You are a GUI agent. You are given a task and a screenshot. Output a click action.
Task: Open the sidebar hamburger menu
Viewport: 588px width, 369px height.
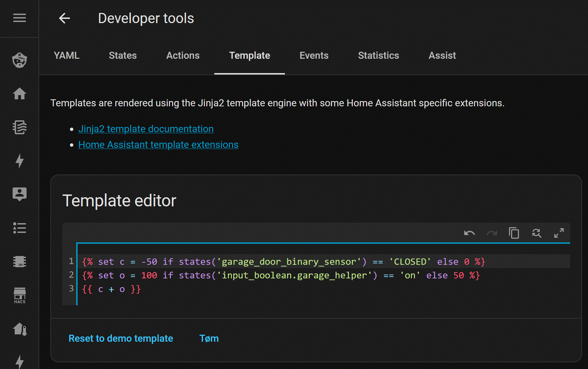click(20, 18)
